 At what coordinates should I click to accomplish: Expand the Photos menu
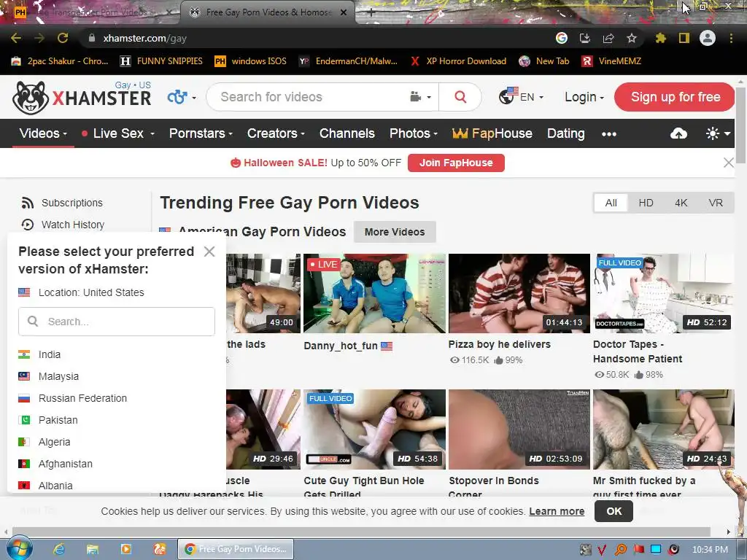414,134
